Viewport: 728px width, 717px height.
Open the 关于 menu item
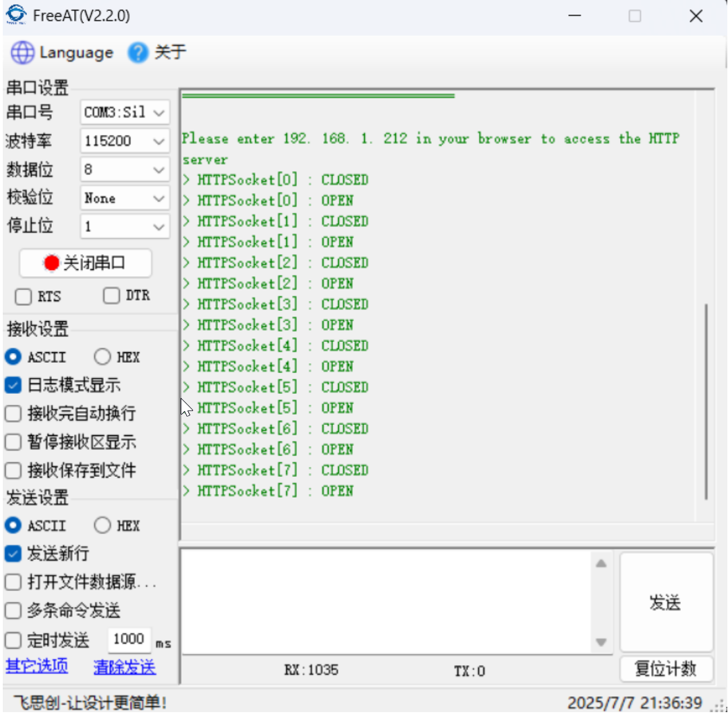click(x=170, y=53)
